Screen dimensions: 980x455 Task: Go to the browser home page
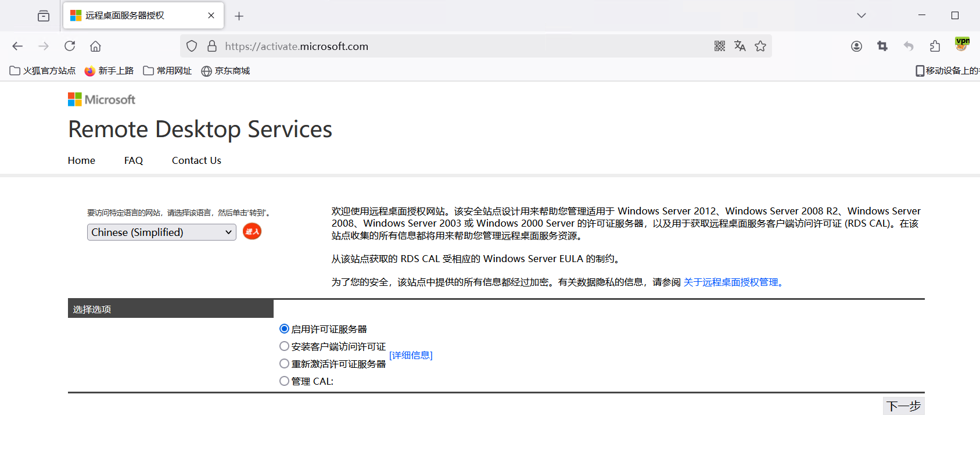tap(95, 46)
